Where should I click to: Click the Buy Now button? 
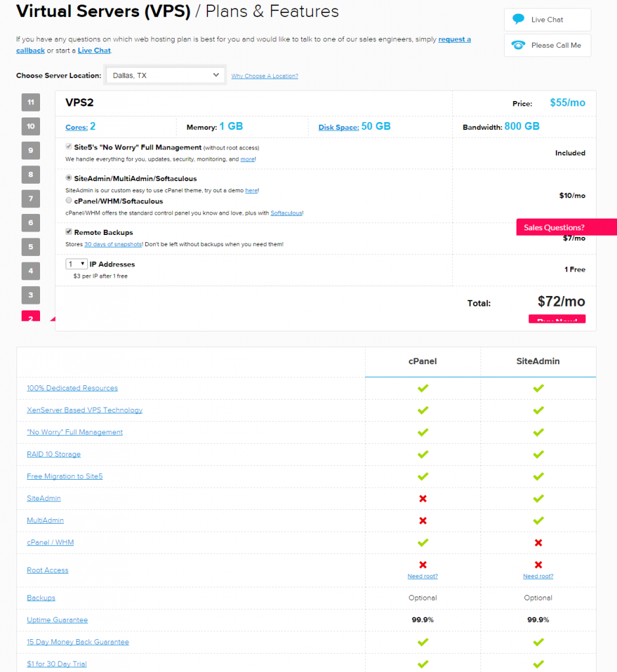click(557, 318)
